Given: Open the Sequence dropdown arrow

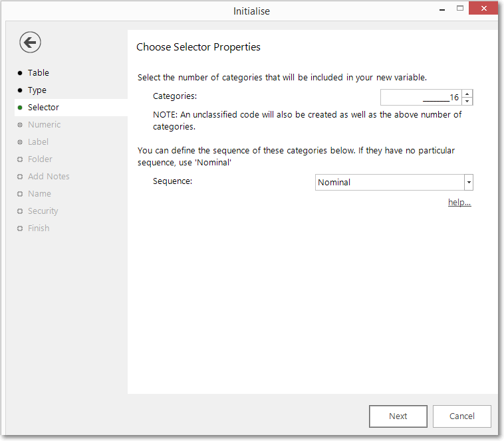Looking at the screenshot, I should 469,182.
